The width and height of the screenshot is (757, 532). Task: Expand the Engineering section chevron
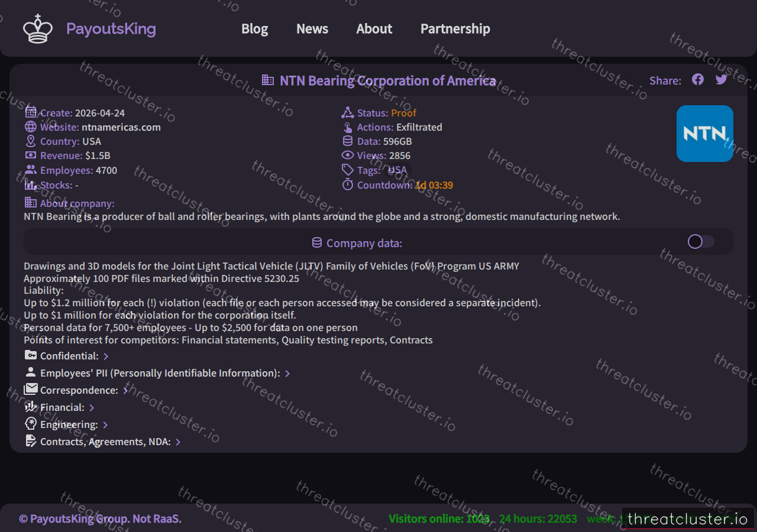[105, 425]
